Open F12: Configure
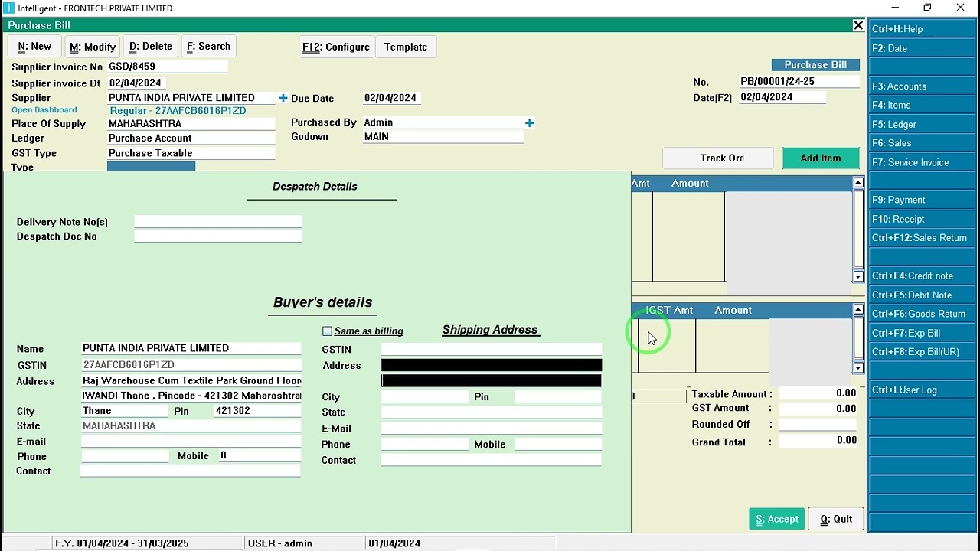This screenshot has height=551, width=980. click(336, 47)
